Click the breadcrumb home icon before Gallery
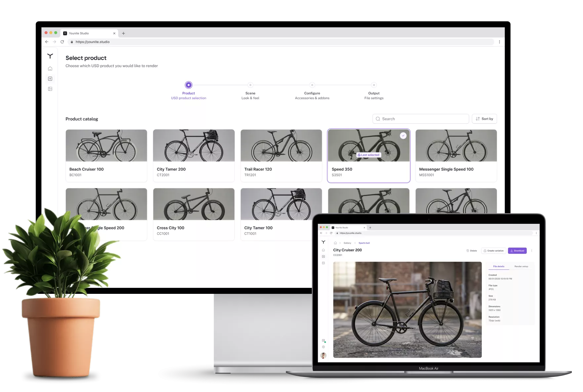Image resolution: width=583 pixels, height=392 pixels. (x=335, y=243)
